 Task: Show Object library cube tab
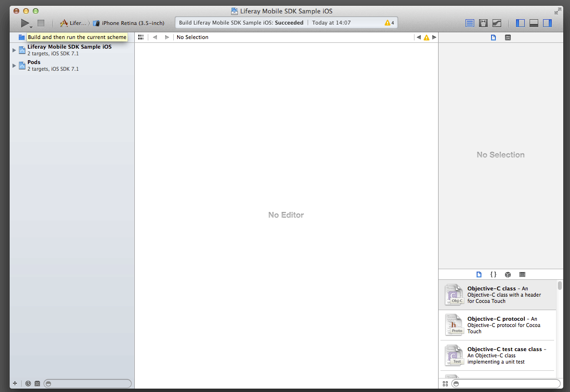coord(508,274)
